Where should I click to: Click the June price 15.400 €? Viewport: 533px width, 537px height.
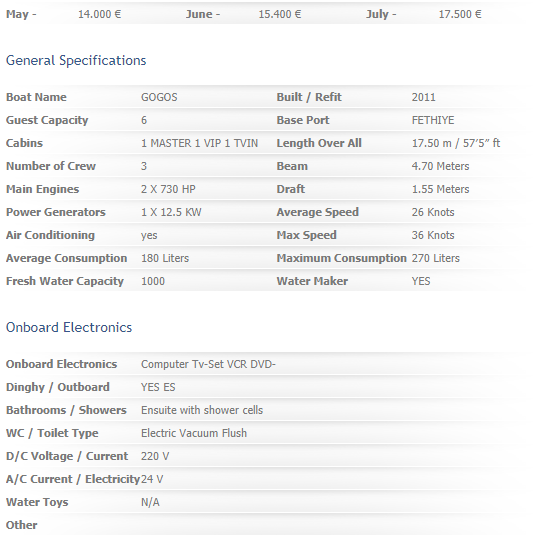tap(280, 14)
